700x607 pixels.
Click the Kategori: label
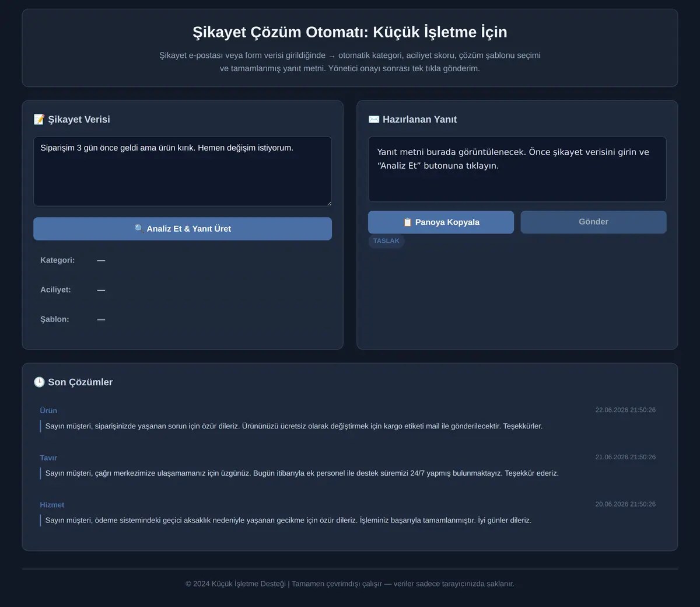tap(57, 260)
